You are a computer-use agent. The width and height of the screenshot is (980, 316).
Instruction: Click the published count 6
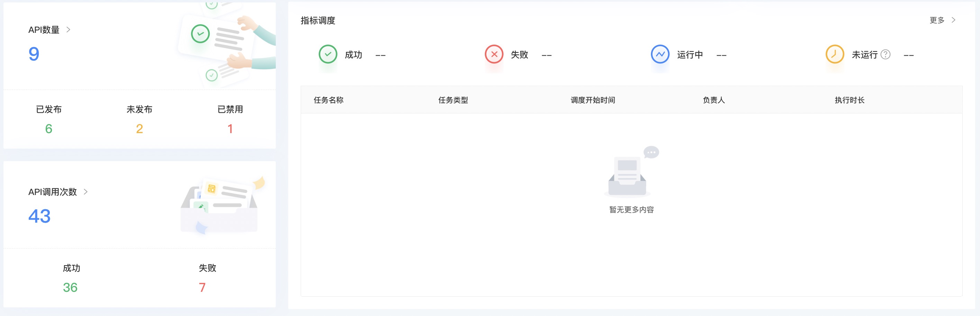pos(49,129)
